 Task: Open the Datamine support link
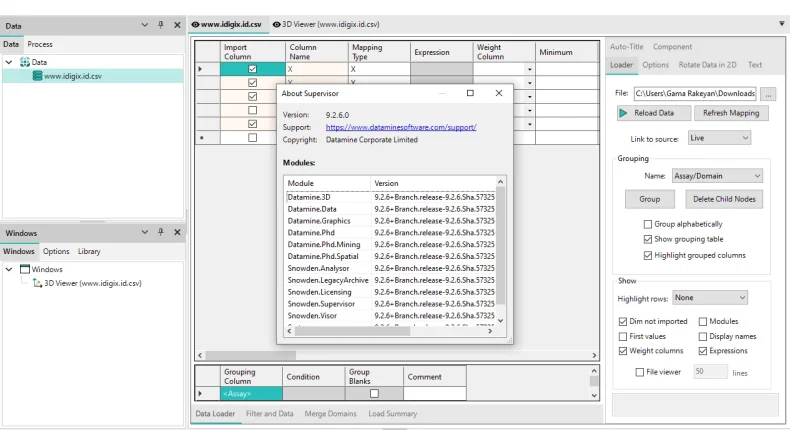(401, 127)
